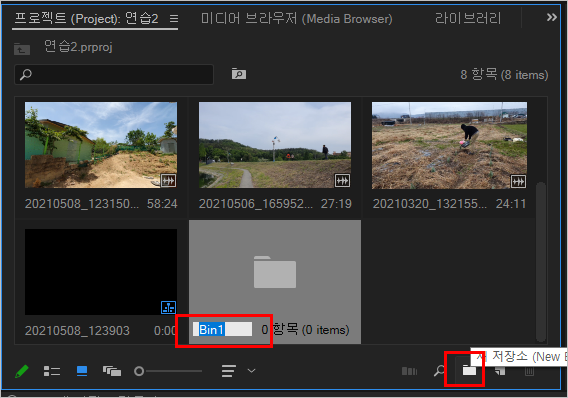The width and height of the screenshot is (568, 398).
Task: Select the 20210508_123903 sequence thumbnail
Action: pos(101,272)
